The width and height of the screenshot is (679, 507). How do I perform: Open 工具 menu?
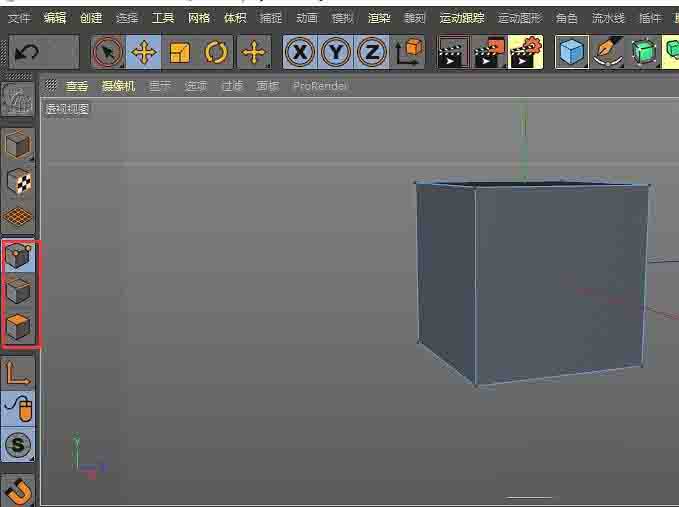(x=163, y=18)
